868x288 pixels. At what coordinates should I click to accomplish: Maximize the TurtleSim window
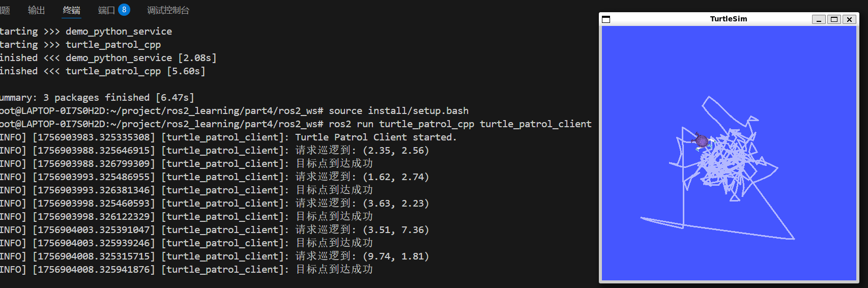click(x=834, y=19)
